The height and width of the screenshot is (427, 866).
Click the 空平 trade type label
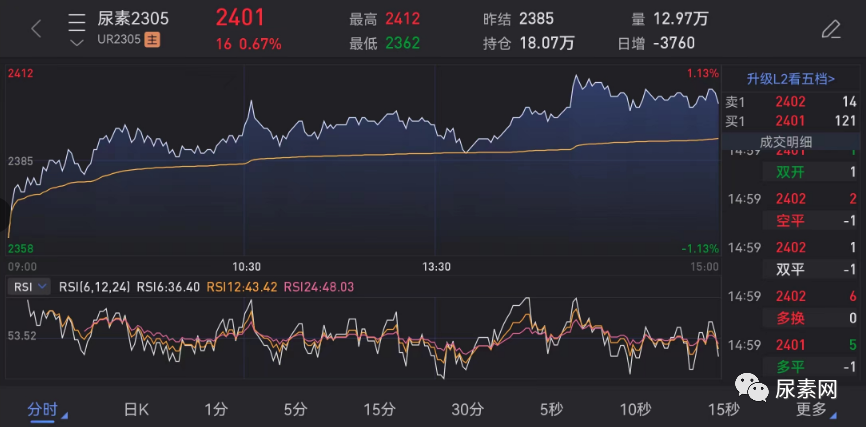(790, 221)
